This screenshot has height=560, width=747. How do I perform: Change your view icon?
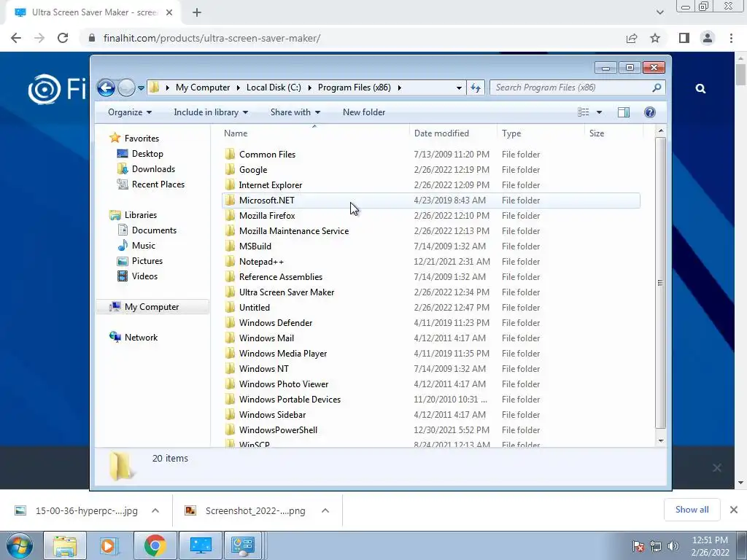click(583, 112)
